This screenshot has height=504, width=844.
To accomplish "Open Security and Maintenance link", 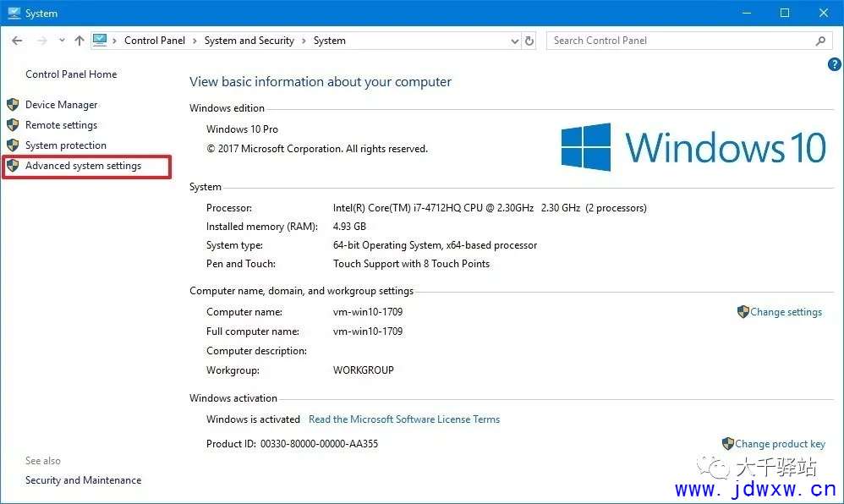I will click(84, 479).
